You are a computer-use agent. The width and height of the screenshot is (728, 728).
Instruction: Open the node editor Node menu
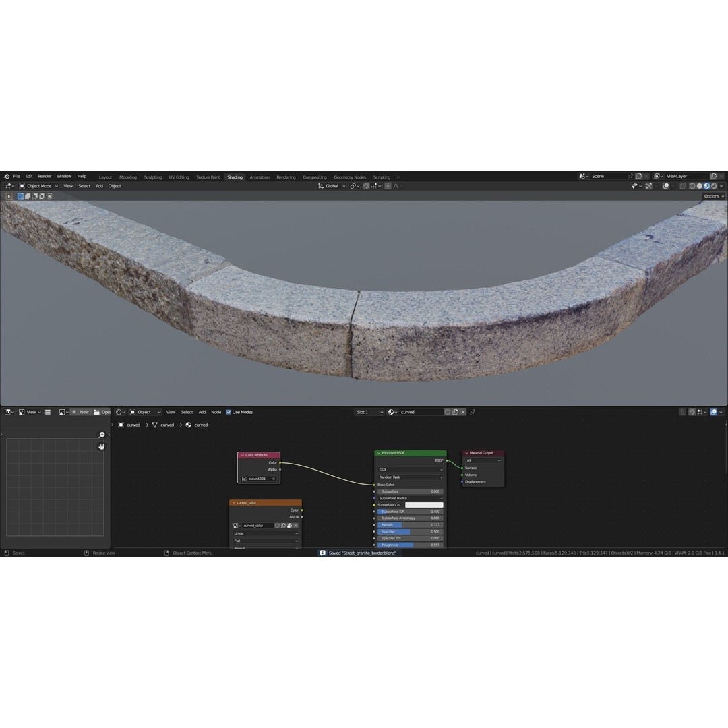(216, 413)
